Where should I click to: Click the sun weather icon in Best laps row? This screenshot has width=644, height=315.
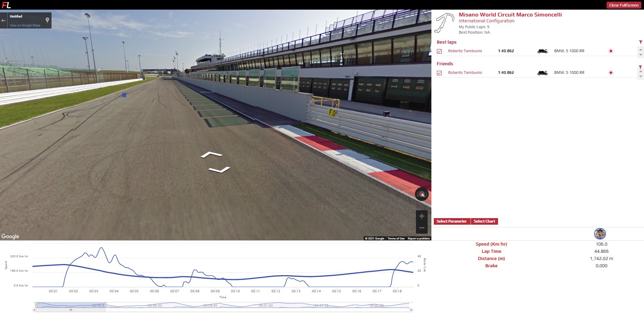point(611,51)
